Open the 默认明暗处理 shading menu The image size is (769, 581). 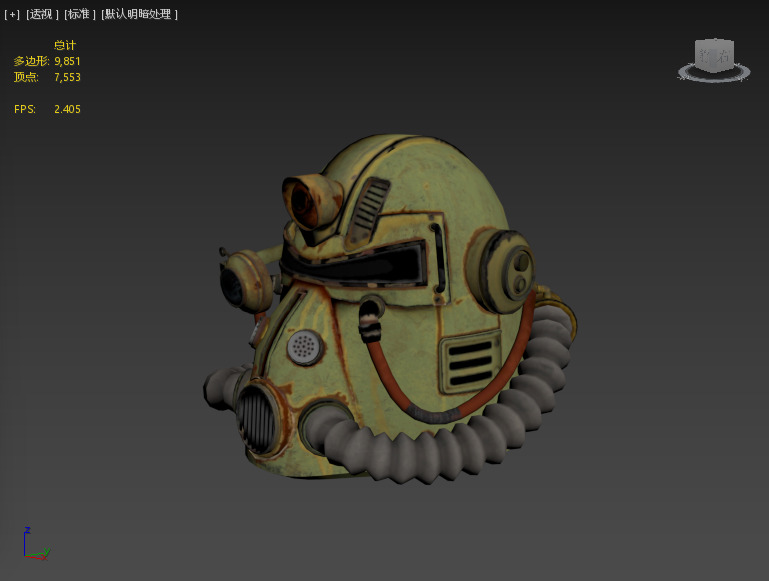pyautogui.click(x=139, y=15)
